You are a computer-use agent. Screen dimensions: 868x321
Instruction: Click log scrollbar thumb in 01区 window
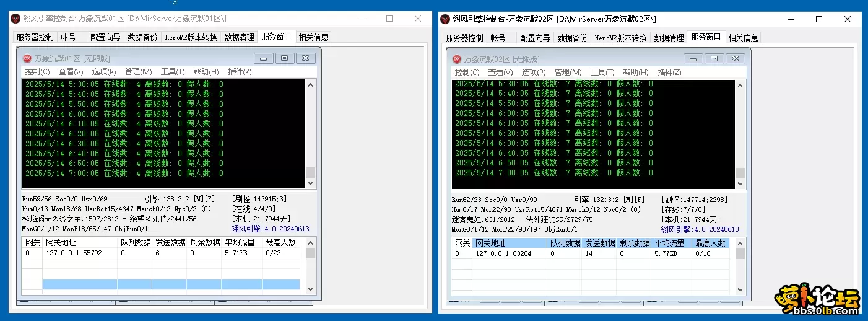[311, 173]
